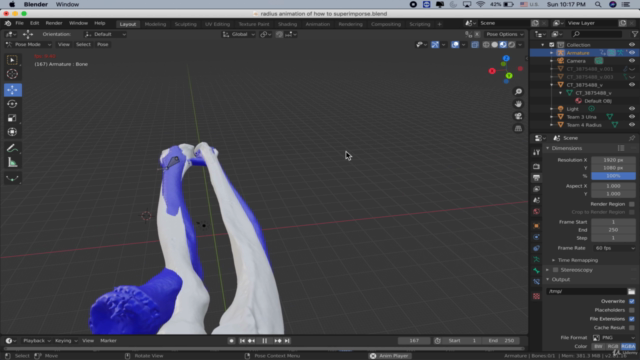Open the Global transform orientation dropdown
Screen dimensions: 640x360
click(239, 34)
